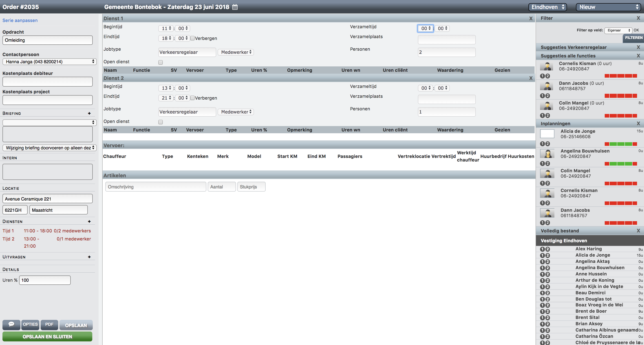Enable Verbergen checkbox for Dienst 1
This screenshot has height=345, width=644.
coord(192,38)
